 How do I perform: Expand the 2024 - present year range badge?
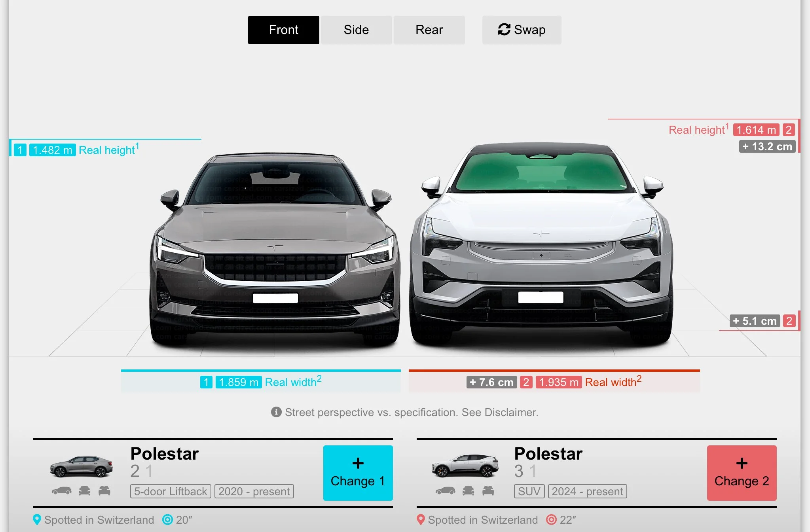click(587, 492)
